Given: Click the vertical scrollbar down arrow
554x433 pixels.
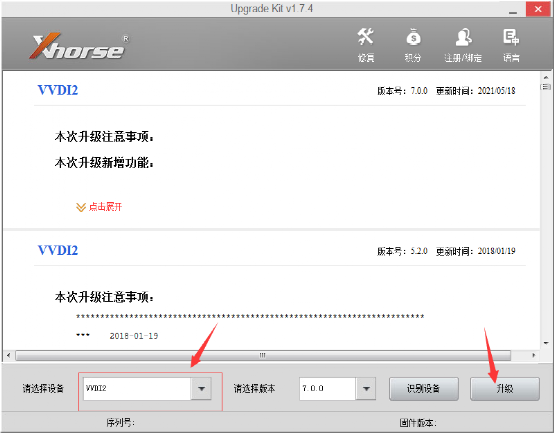Looking at the screenshot, I should point(546,343).
